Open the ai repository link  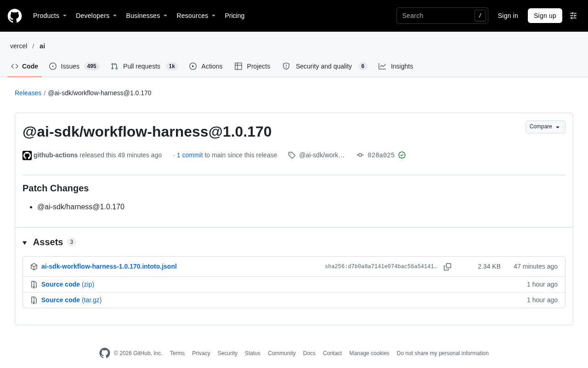pyautogui.click(x=42, y=46)
